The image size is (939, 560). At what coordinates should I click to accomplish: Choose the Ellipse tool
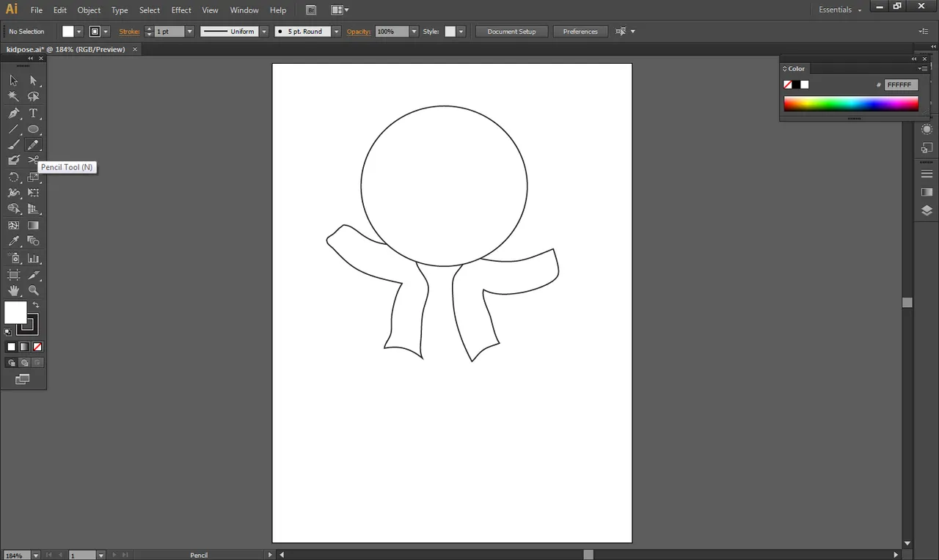point(33,129)
